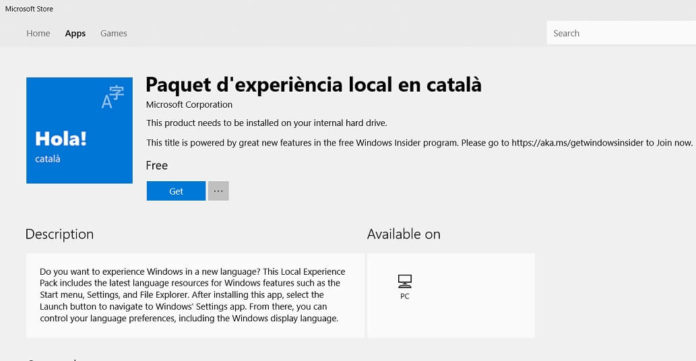Viewport: 696px width, 361px height.
Task: Click the Available on heading
Action: click(x=403, y=234)
